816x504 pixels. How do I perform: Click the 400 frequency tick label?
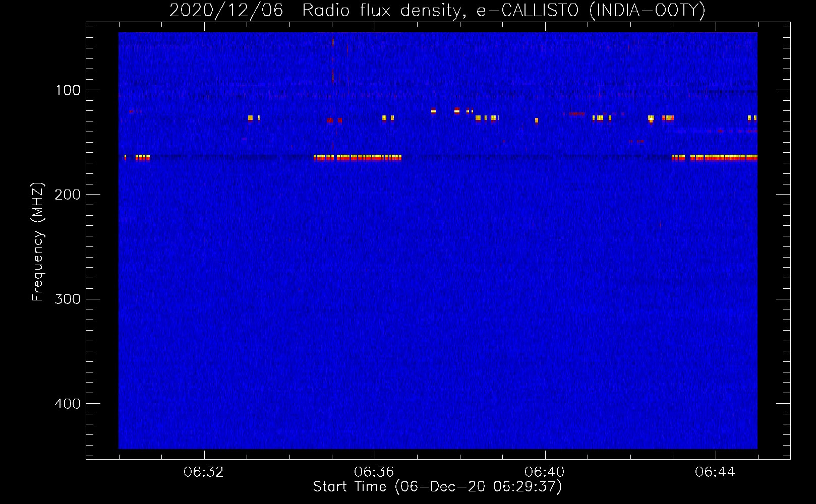click(x=68, y=404)
